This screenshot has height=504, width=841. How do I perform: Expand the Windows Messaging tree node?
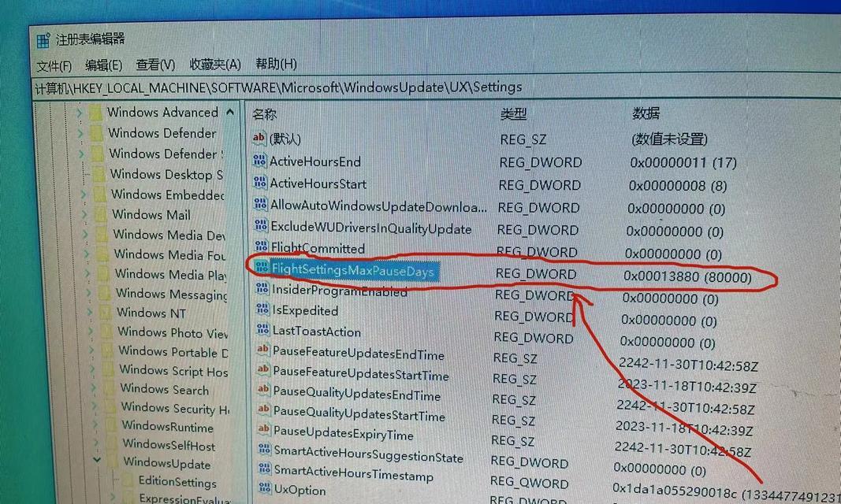click(x=88, y=293)
